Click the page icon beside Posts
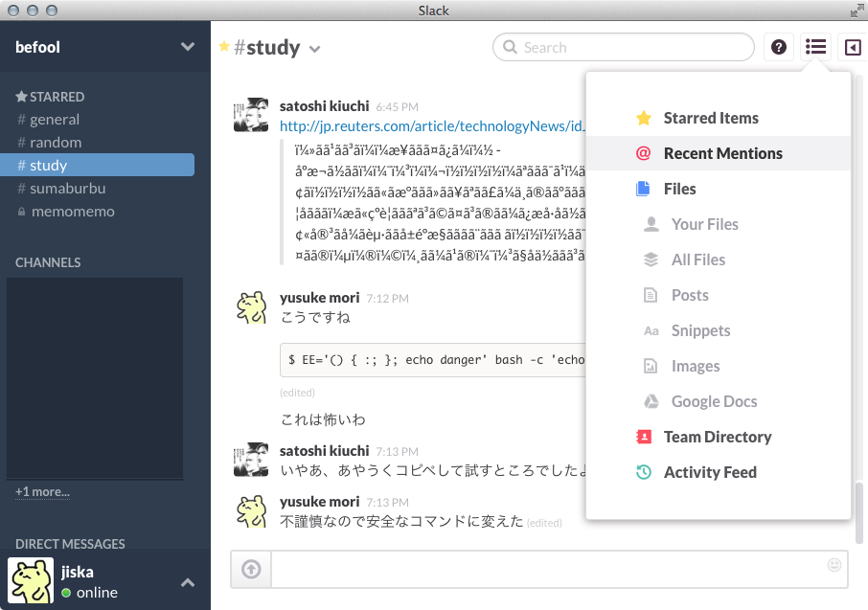 pos(651,295)
